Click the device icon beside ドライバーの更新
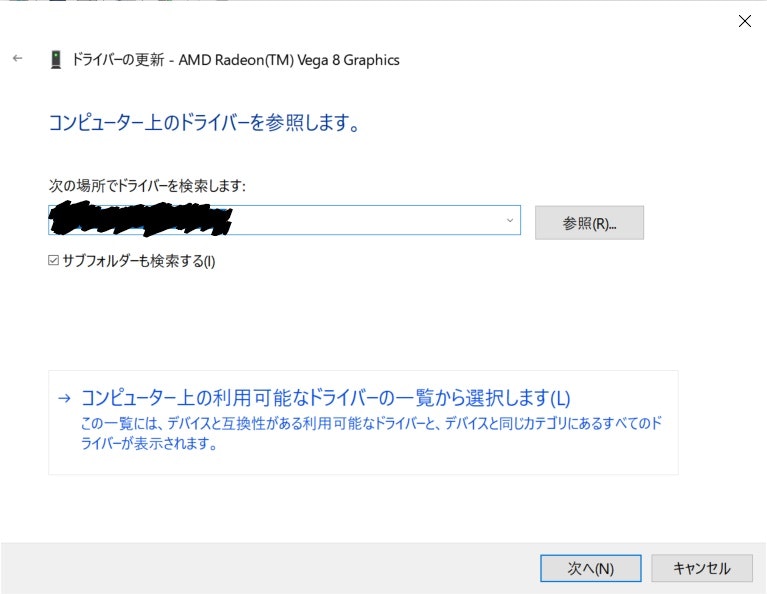Image resolution: width=767 pixels, height=595 pixels. click(56, 60)
